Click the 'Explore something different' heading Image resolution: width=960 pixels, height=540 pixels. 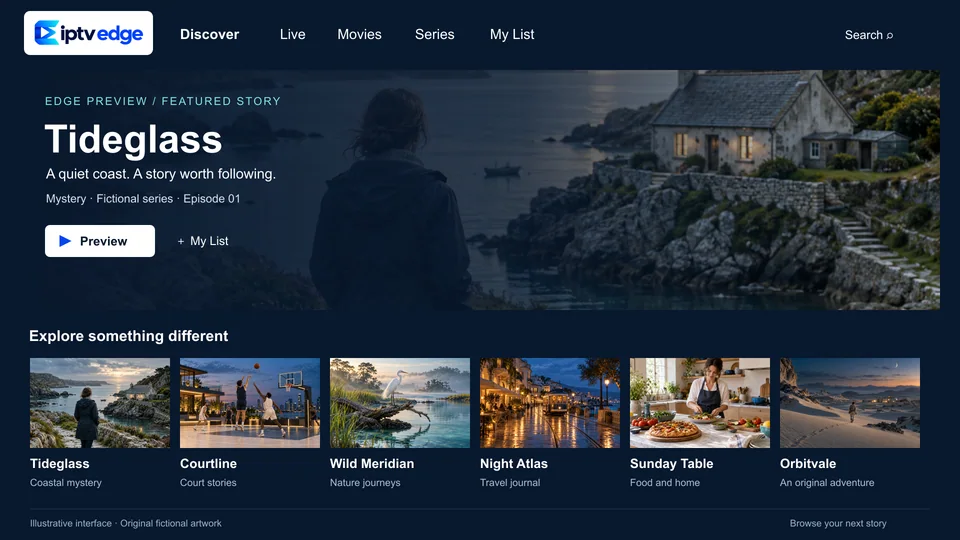[x=129, y=336]
